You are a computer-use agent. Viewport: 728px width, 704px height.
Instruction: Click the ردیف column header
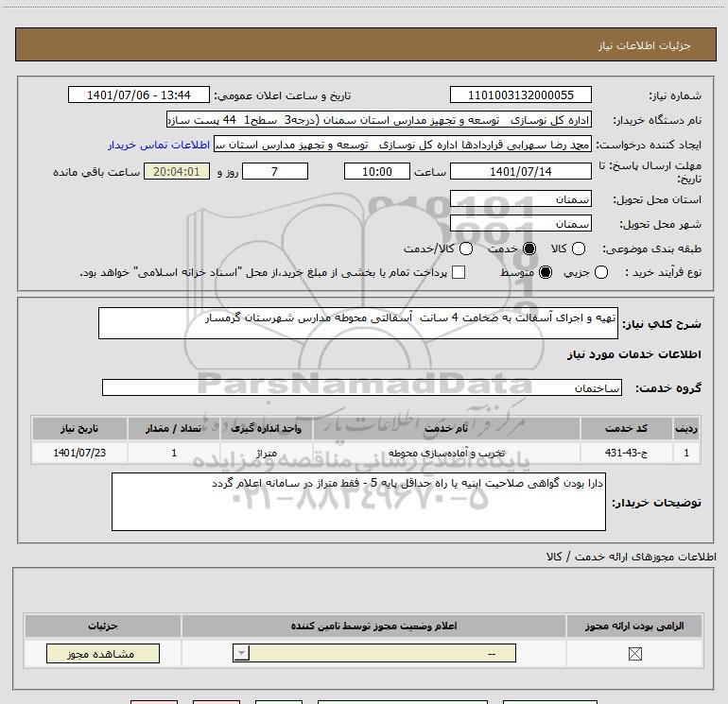click(686, 428)
